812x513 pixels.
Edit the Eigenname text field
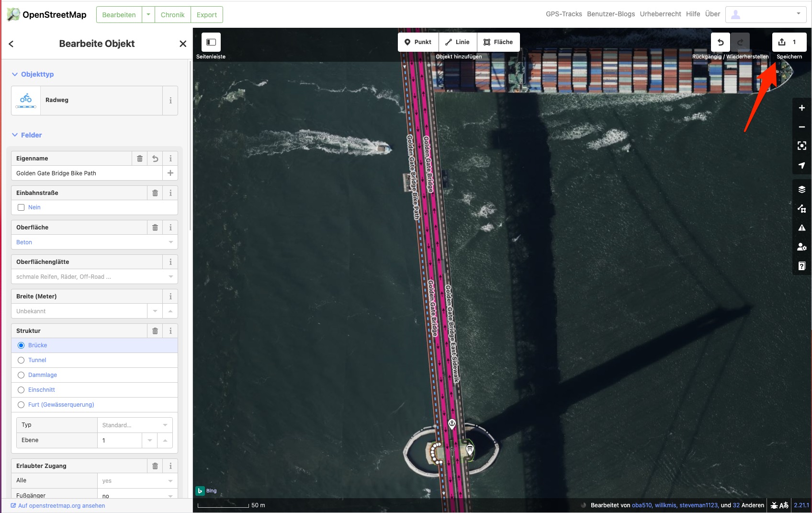click(x=87, y=173)
